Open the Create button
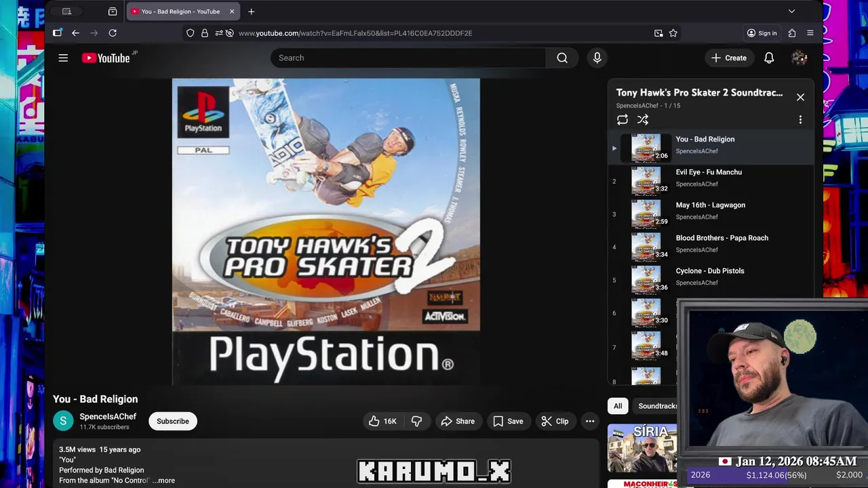 tap(728, 58)
